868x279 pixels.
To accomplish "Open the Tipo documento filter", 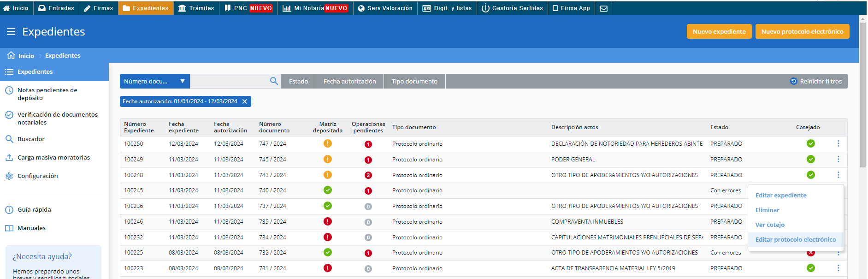I will (x=414, y=82).
